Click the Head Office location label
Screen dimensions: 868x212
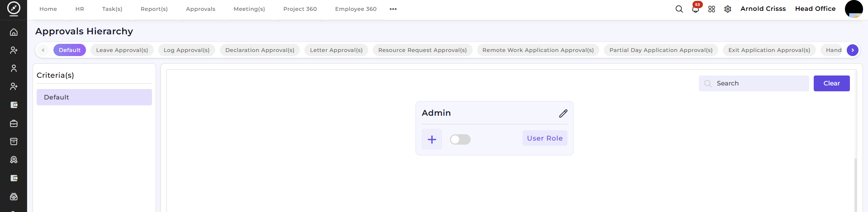pos(815,9)
